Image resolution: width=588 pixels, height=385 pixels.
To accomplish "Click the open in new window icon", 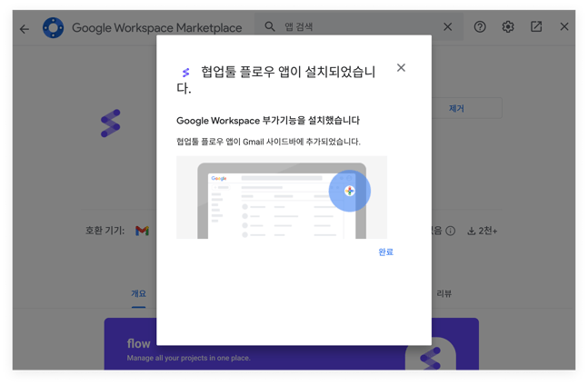I will (x=536, y=27).
